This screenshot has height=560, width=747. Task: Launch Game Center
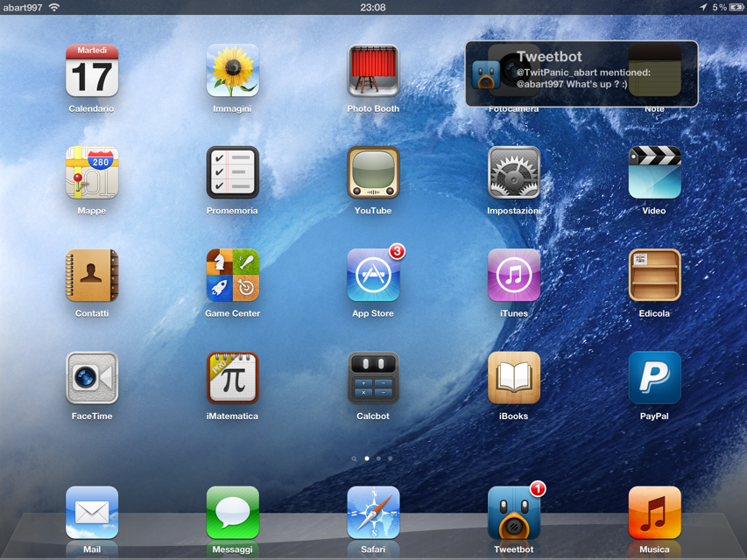(232, 276)
